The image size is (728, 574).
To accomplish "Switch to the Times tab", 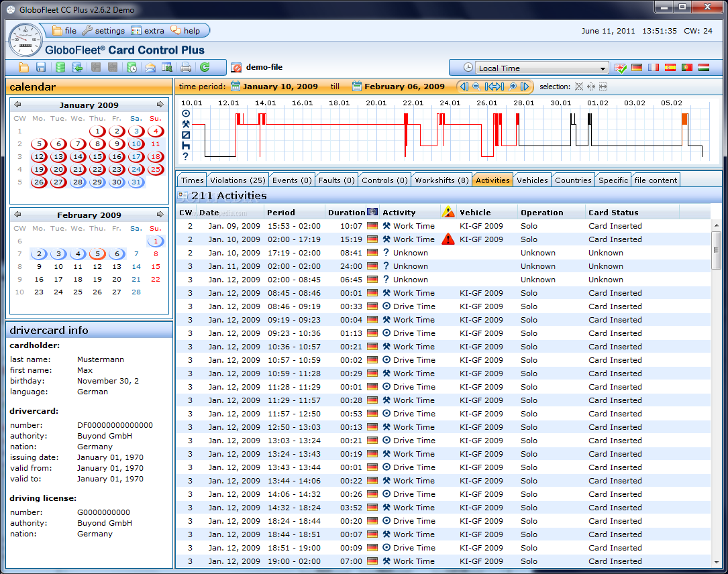I will [x=192, y=180].
